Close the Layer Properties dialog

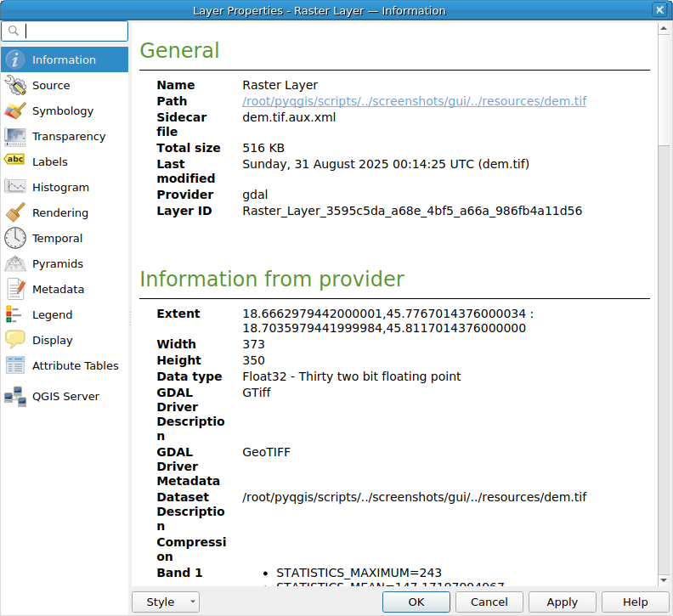[659, 10]
